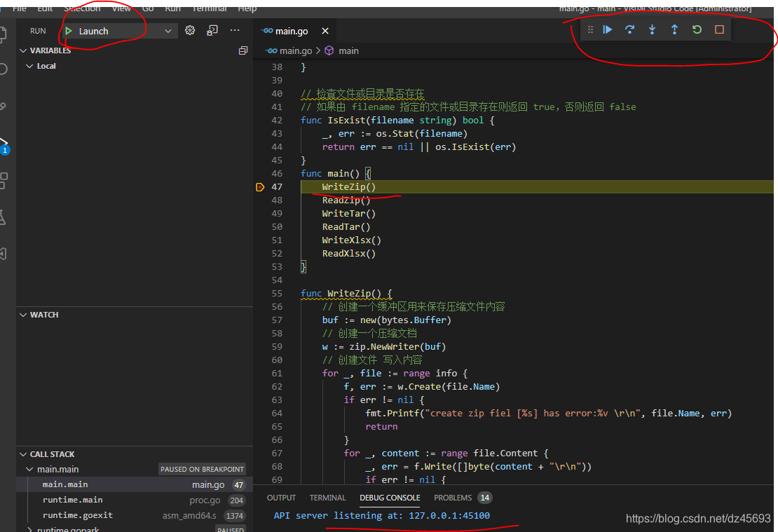Open the Run menu
The image size is (778, 532).
[172, 8]
